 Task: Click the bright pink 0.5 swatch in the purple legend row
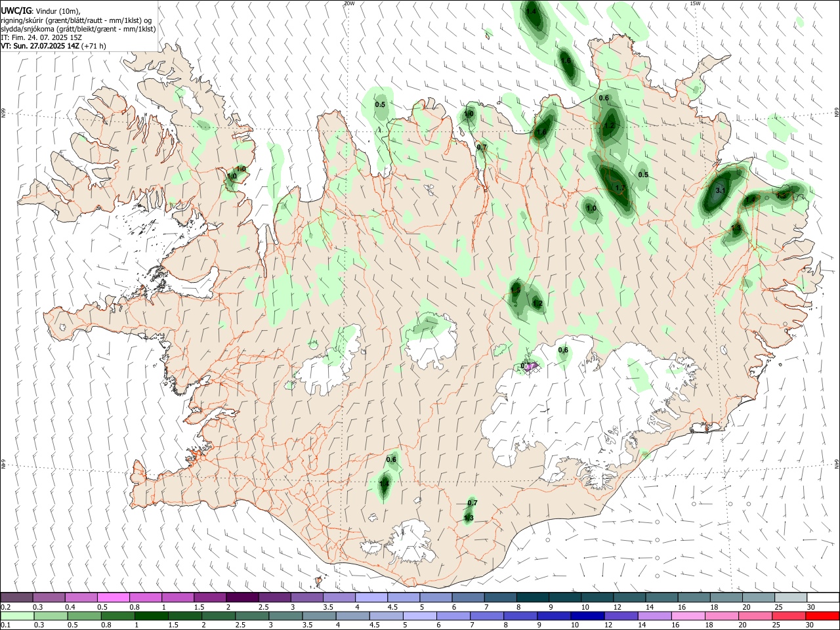point(113,598)
